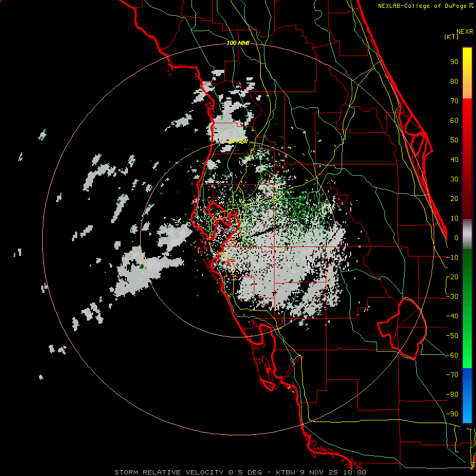This screenshot has width=476, height=476.
Task: Click the 0 value on velocity scale
Action: click(x=456, y=237)
